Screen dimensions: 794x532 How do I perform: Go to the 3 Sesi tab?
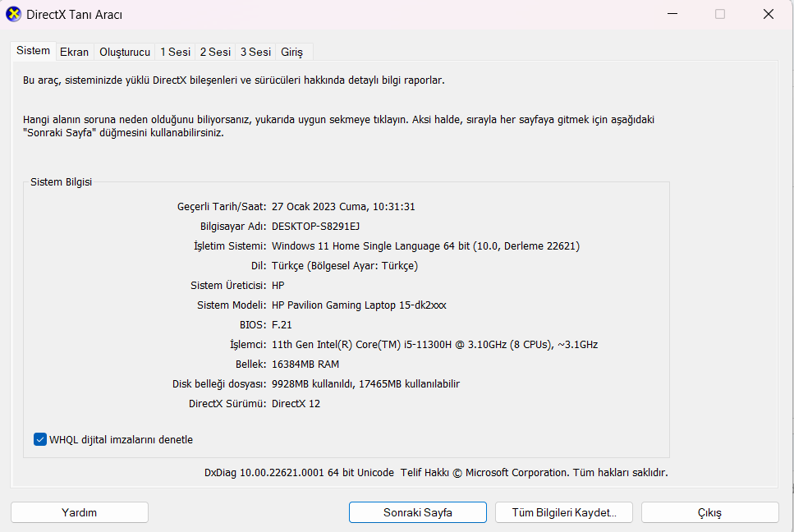pyautogui.click(x=255, y=53)
